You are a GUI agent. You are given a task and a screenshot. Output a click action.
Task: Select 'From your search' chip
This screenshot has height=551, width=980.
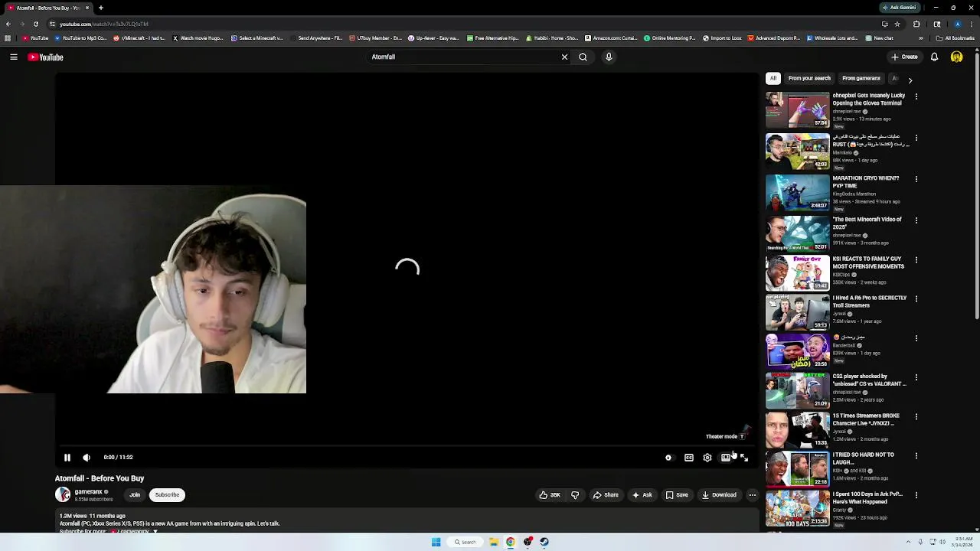pyautogui.click(x=809, y=78)
